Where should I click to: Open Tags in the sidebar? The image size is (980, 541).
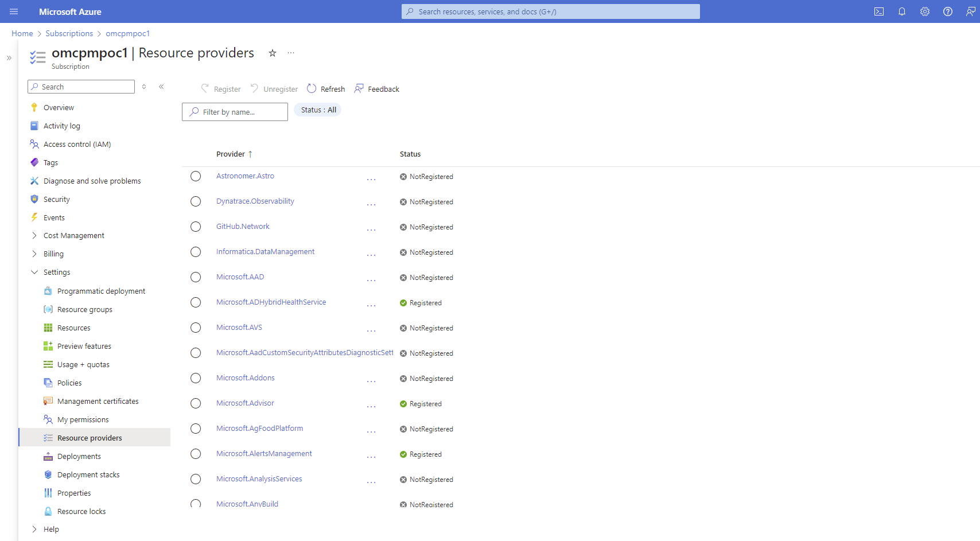[x=50, y=162]
